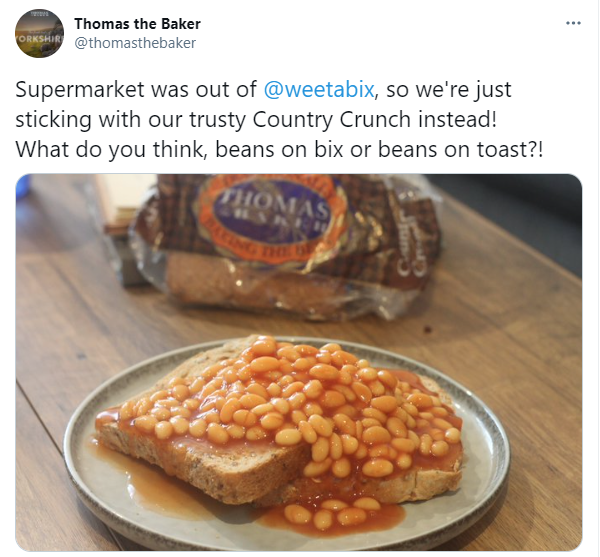Follow the @weetabix mention link
This screenshot has width=600, height=557.
[319, 90]
